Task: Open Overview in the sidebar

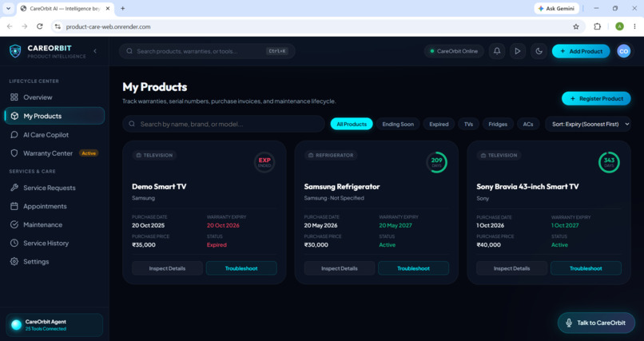Action: pos(54,97)
